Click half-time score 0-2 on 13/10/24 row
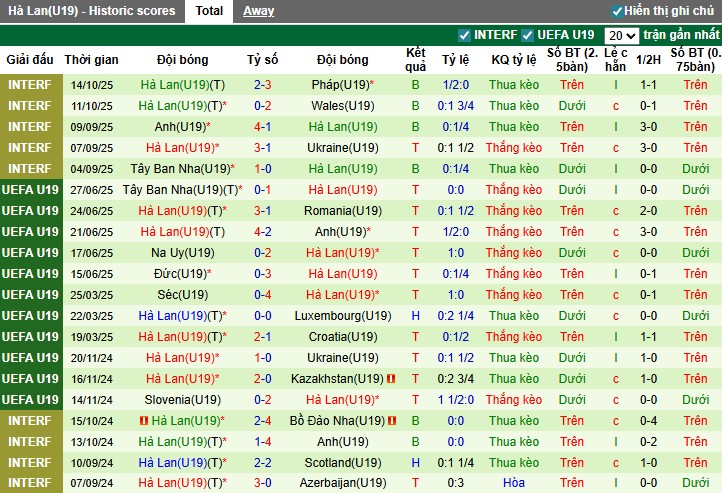722x493 pixels. pyautogui.click(x=648, y=442)
